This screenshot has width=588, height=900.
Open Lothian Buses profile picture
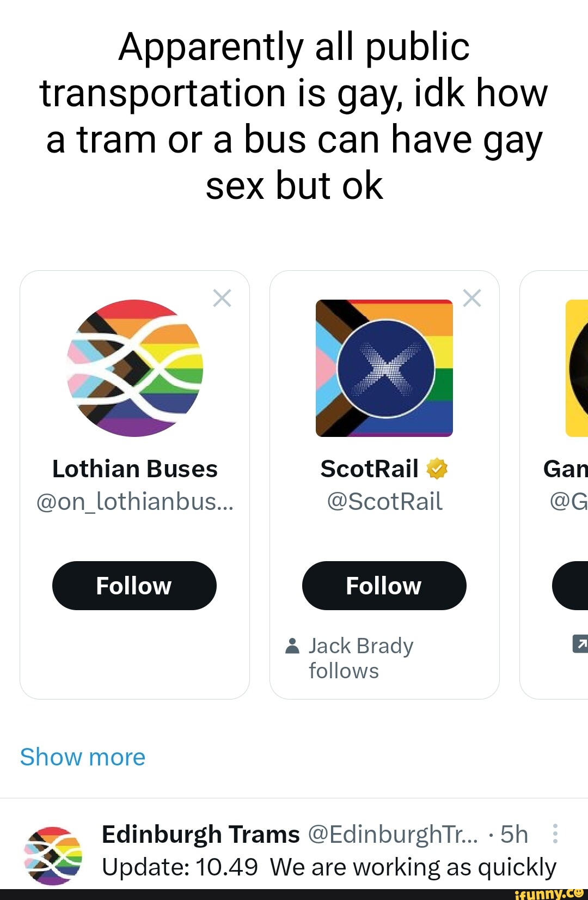click(x=135, y=368)
